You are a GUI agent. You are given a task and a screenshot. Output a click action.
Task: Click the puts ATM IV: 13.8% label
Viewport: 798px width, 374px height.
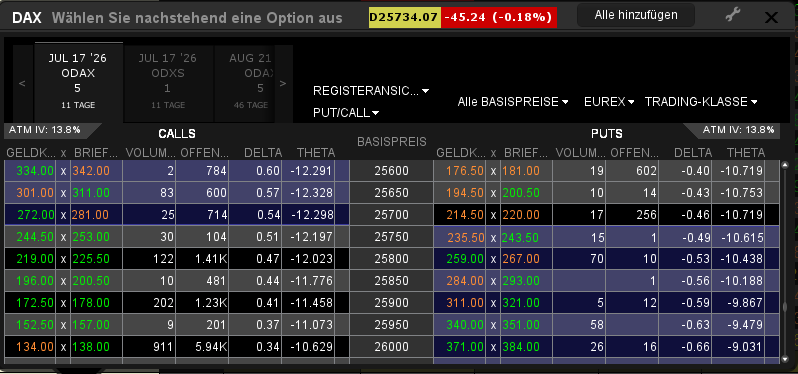tap(738, 130)
